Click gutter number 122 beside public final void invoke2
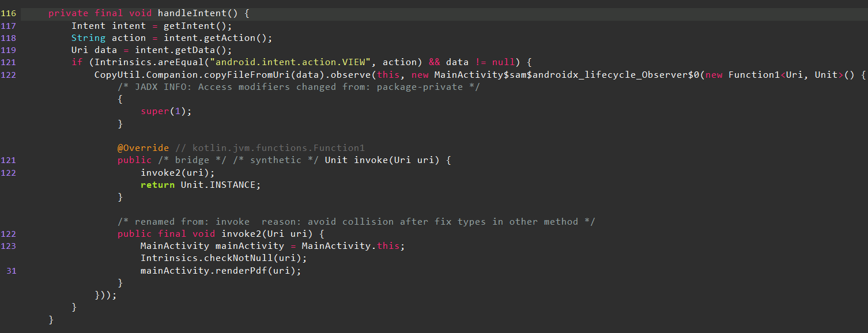 [9, 234]
